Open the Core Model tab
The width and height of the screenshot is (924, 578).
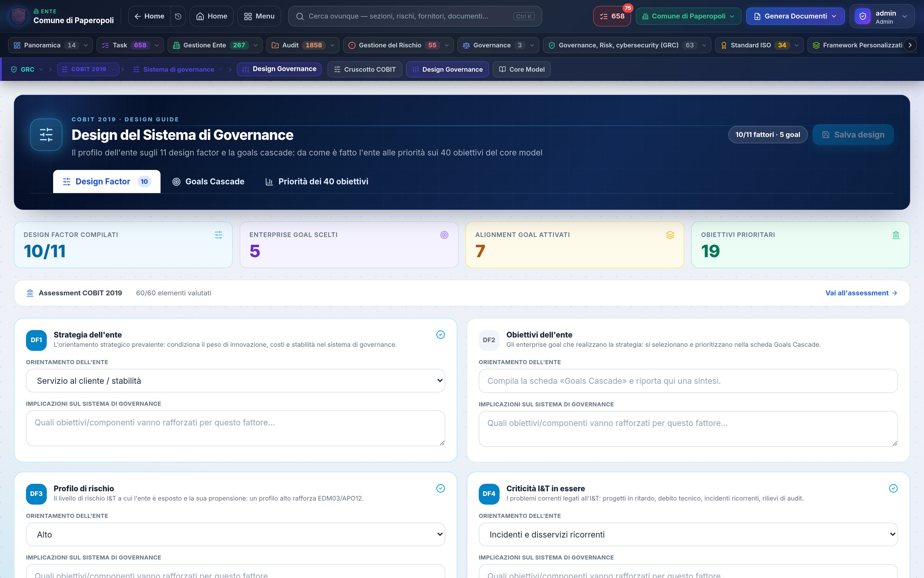[521, 69]
